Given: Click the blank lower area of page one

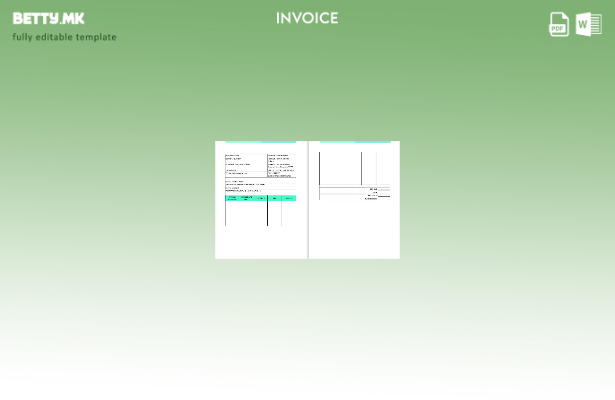Looking at the screenshot, I should click(x=261, y=243).
